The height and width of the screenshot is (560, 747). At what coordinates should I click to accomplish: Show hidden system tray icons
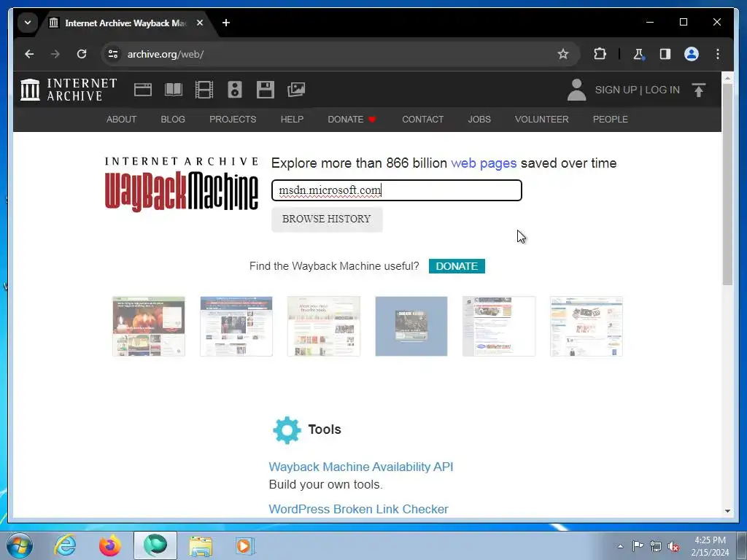[620, 546]
